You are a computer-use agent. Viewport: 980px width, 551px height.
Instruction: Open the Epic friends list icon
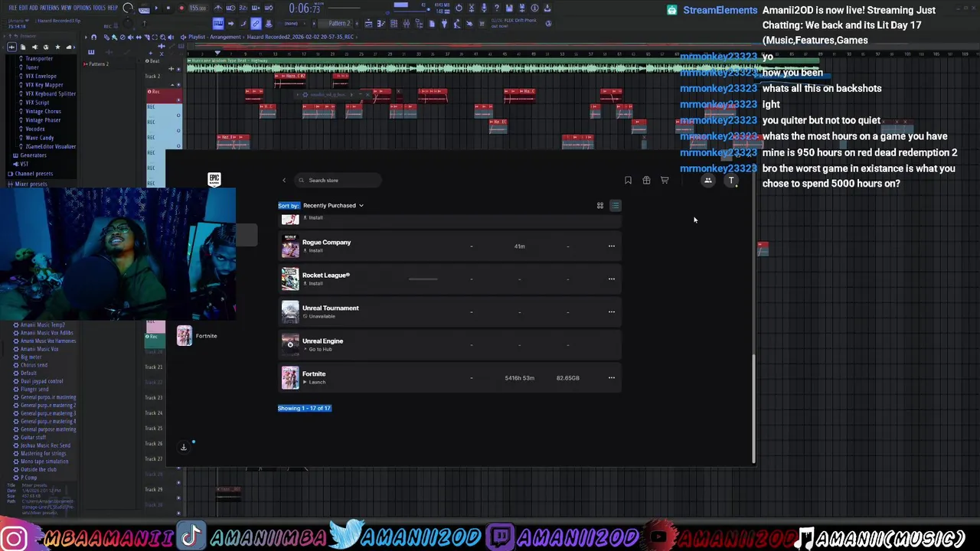click(708, 181)
